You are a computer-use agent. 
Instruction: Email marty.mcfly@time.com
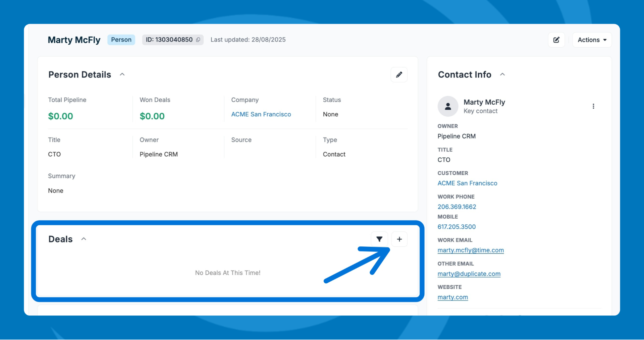tap(470, 250)
